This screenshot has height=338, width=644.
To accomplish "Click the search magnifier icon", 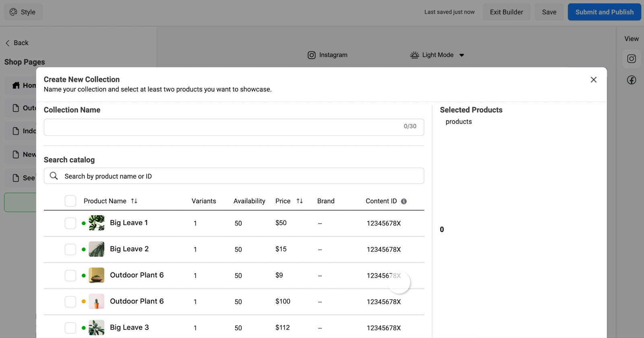I will pos(54,176).
